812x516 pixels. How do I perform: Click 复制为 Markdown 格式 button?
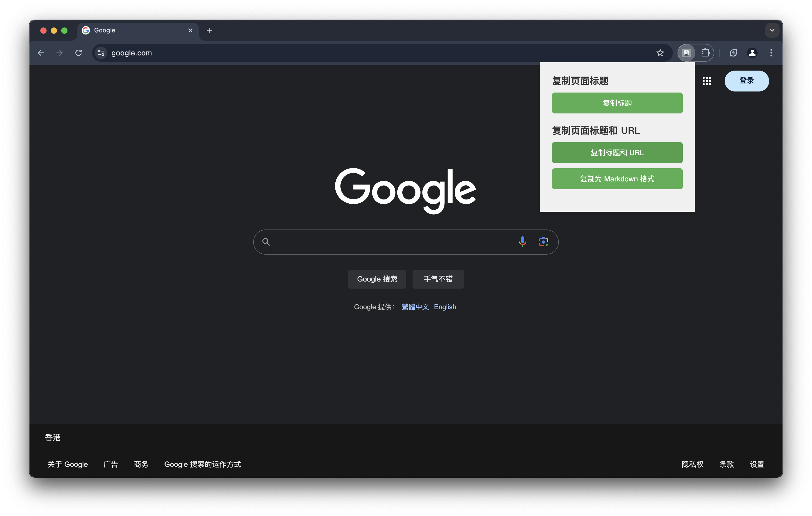point(617,179)
